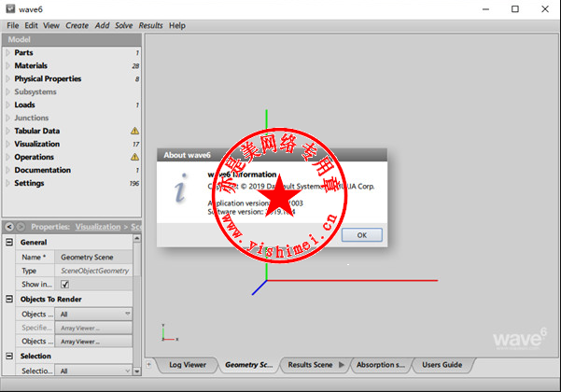561x392 pixels.
Task: Collapse the Objects To Render group
Action: pyautogui.click(x=9, y=299)
